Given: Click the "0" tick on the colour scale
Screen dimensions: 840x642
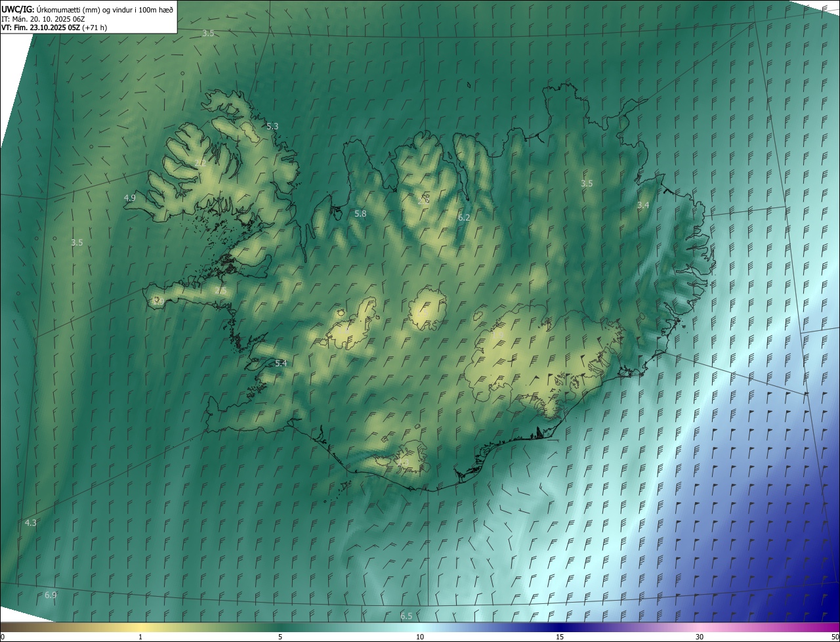Looking at the screenshot, I should point(3,637).
